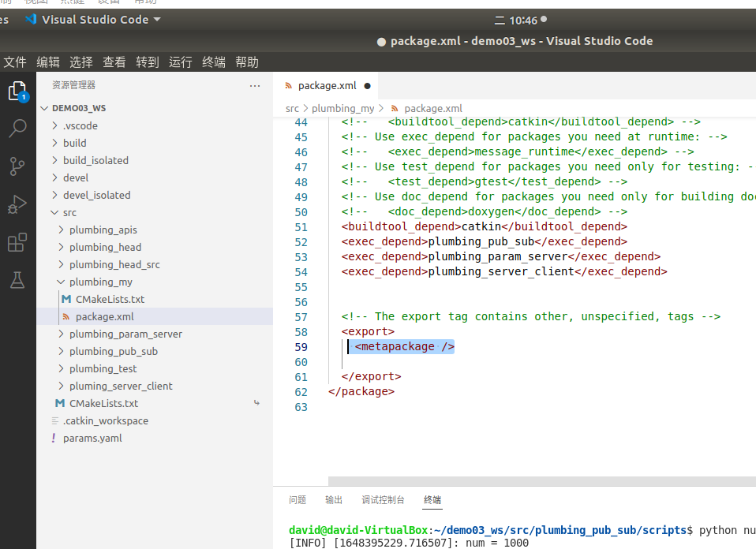Screen dimensions: 756x549
Task: Open the 帮助 menu
Action: (247, 62)
